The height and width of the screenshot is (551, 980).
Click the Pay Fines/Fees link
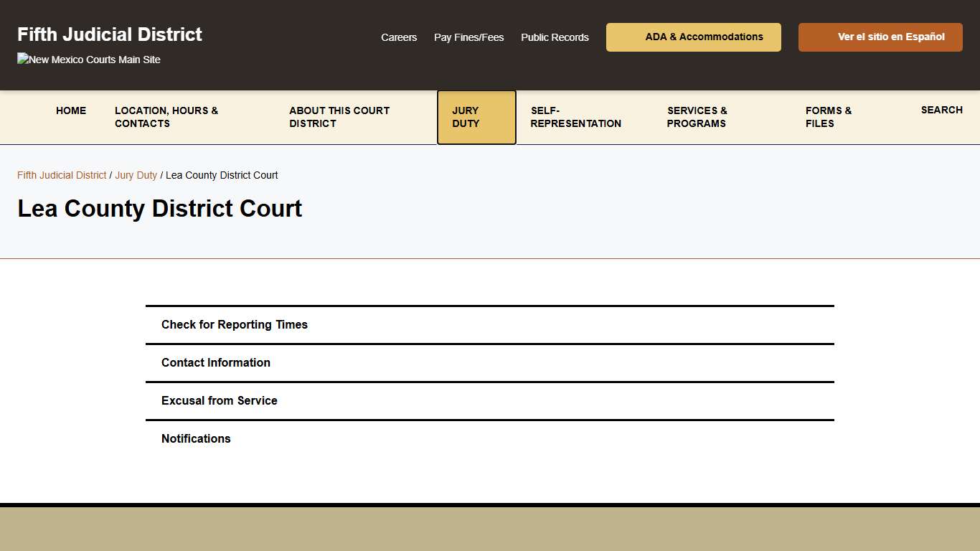468,37
